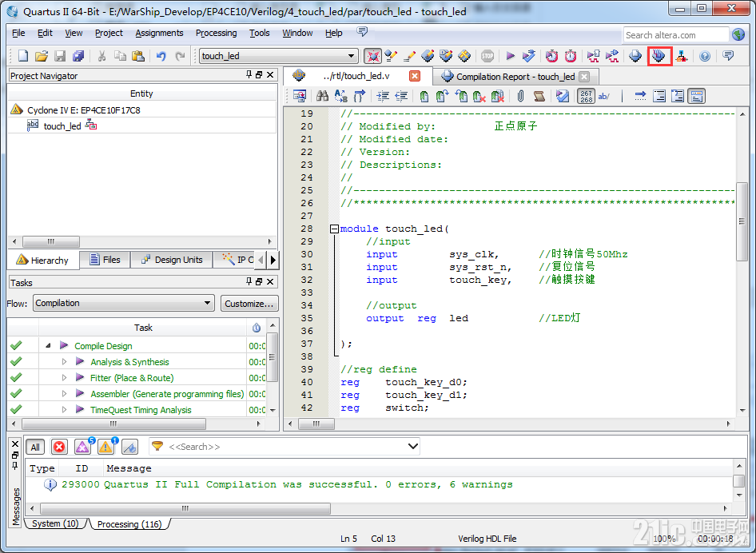Image resolution: width=756 pixels, height=553 pixels.
Task: Close the Project Navigator panel
Action: pos(270,75)
